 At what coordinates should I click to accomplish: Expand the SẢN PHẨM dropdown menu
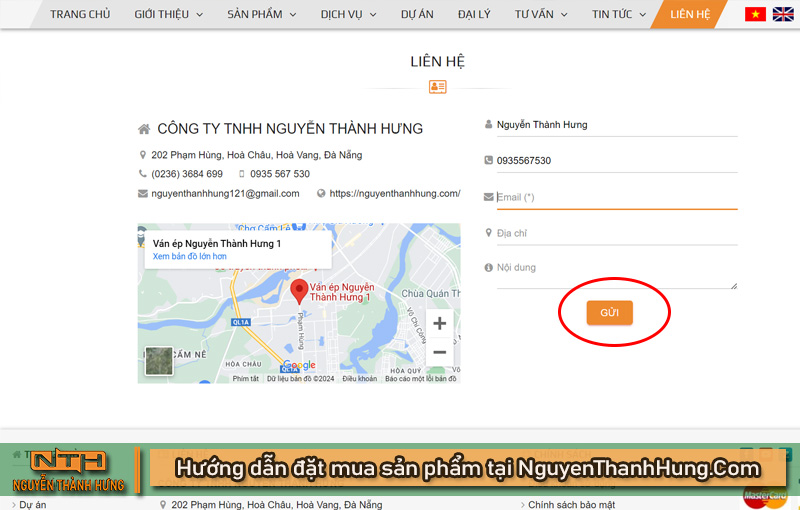click(262, 14)
